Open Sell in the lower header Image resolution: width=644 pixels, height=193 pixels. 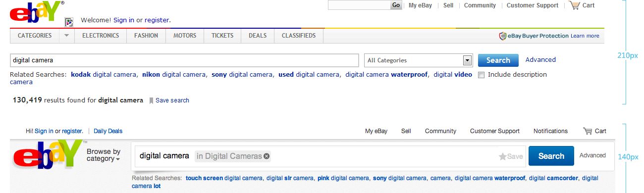click(406, 131)
